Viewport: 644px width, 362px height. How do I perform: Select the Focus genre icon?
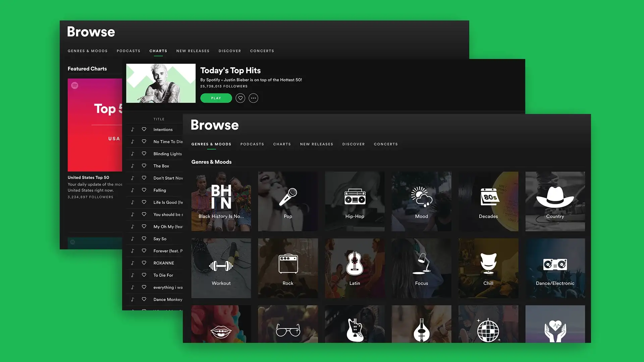421,268
